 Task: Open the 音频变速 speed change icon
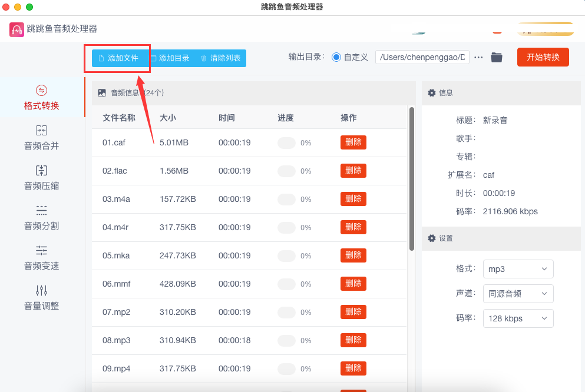pyautogui.click(x=41, y=251)
